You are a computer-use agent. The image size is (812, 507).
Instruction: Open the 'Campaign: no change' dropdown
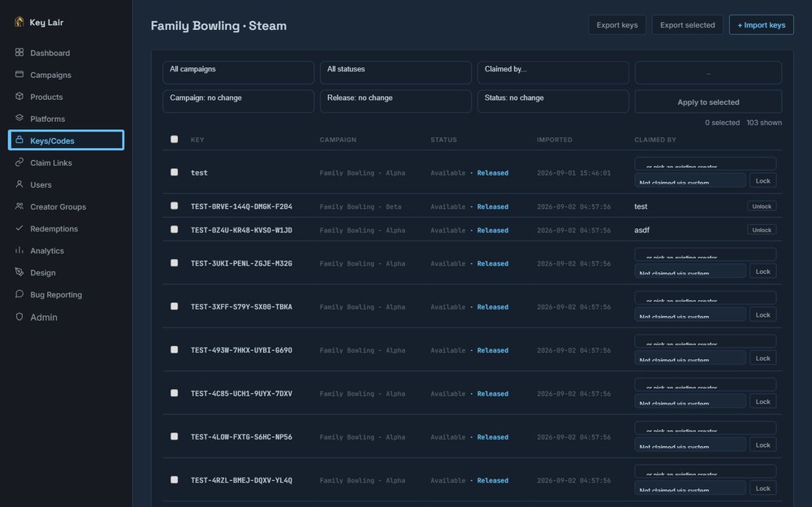[x=238, y=101]
